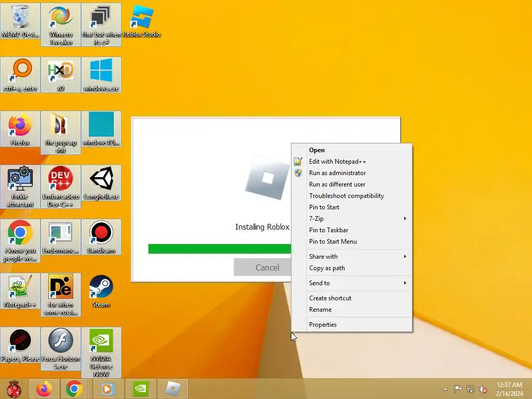Choose Create shortcut
The height and width of the screenshot is (399, 532).
click(352, 298)
